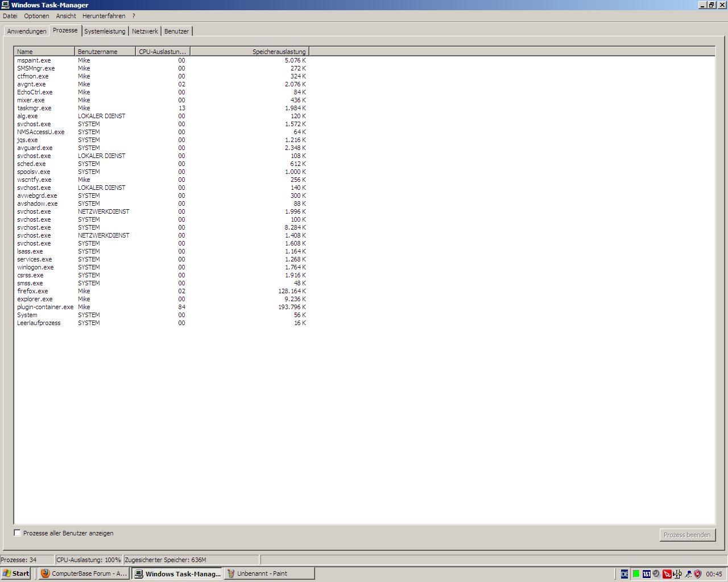Sort by CPU-Auslastung column header

(x=163, y=52)
